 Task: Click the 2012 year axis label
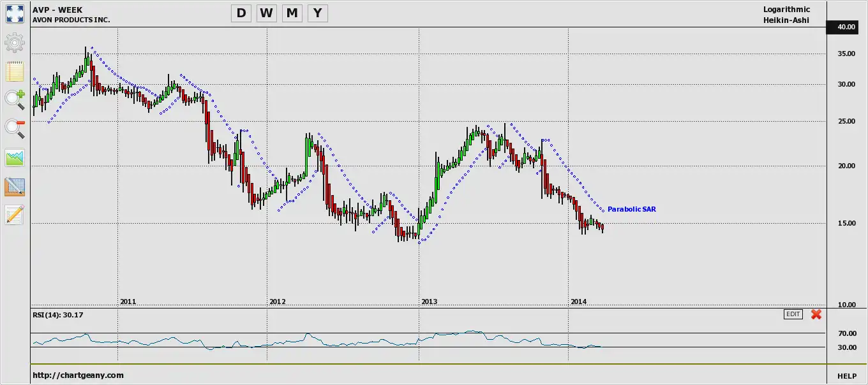tap(278, 301)
